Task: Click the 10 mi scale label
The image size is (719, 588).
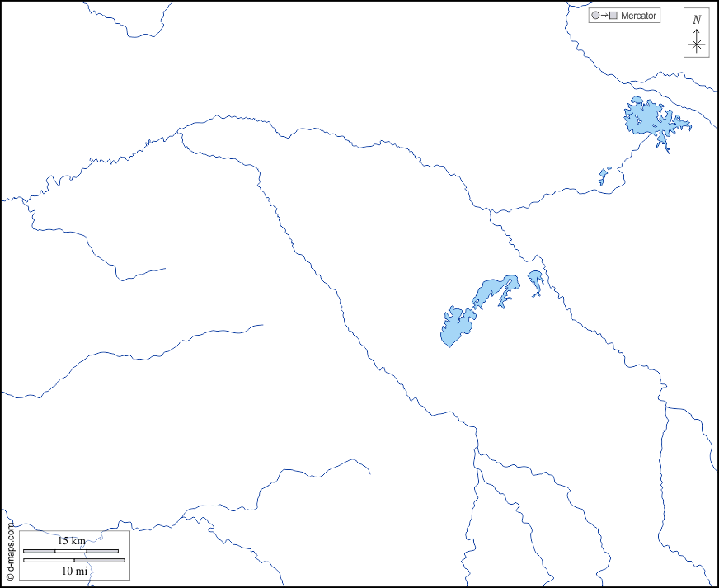Action: tap(74, 571)
